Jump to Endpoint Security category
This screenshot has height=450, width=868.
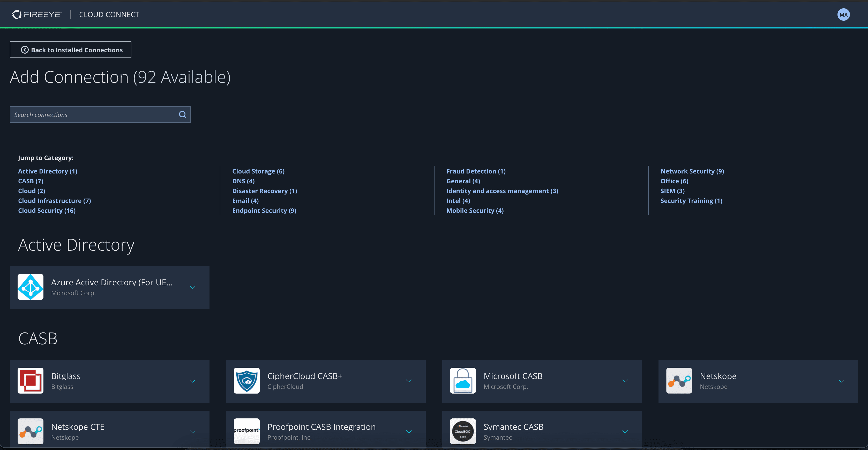(x=264, y=211)
